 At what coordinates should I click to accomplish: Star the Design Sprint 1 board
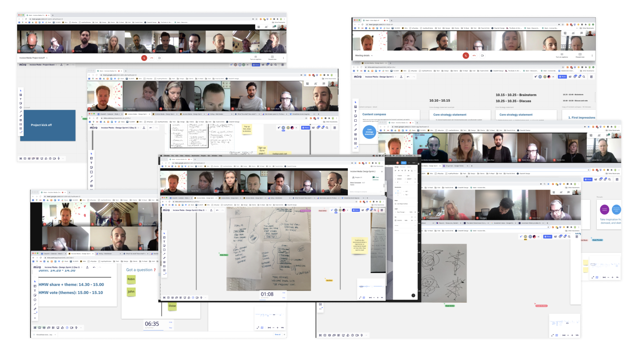pos(396,77)
